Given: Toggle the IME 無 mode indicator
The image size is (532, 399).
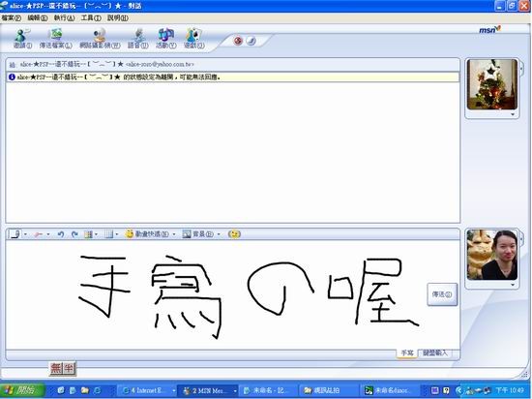Looking at the screenshot, I should (56, 368).
